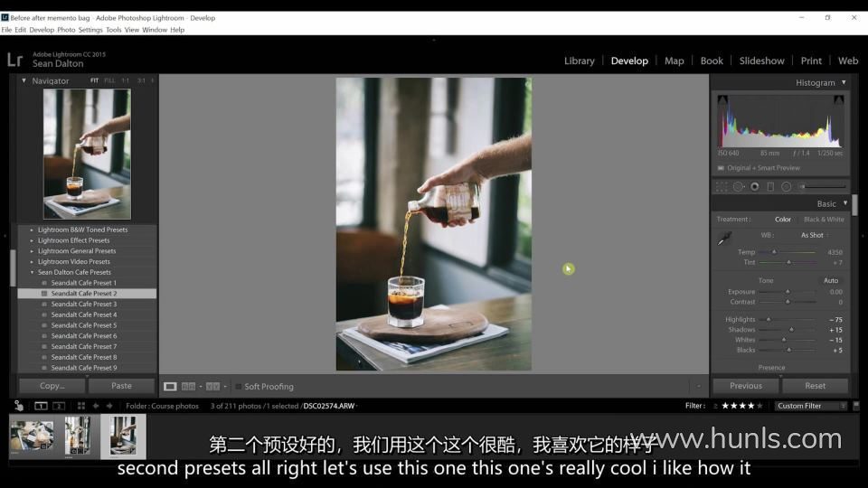Image resolution: width=868 pixels, height=488 pixels.
Task: Switch to Before/After view icon
Action: click(x=188, y=386)
